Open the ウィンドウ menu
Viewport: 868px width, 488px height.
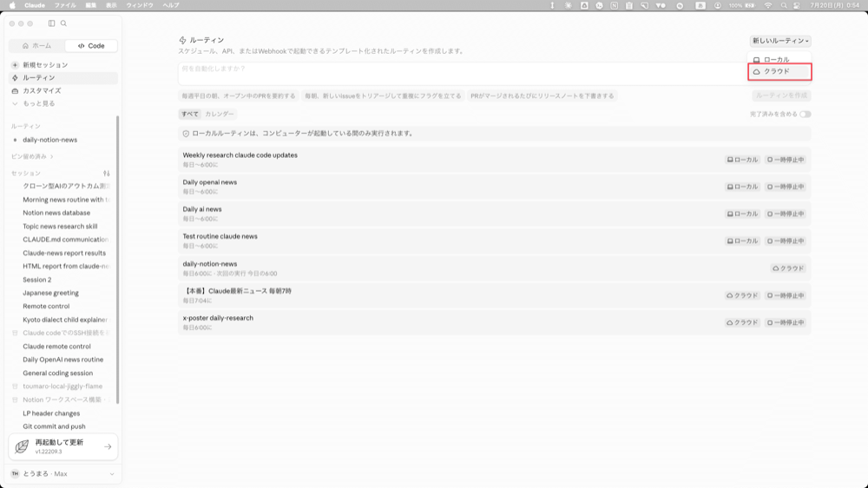pos(140,5)
